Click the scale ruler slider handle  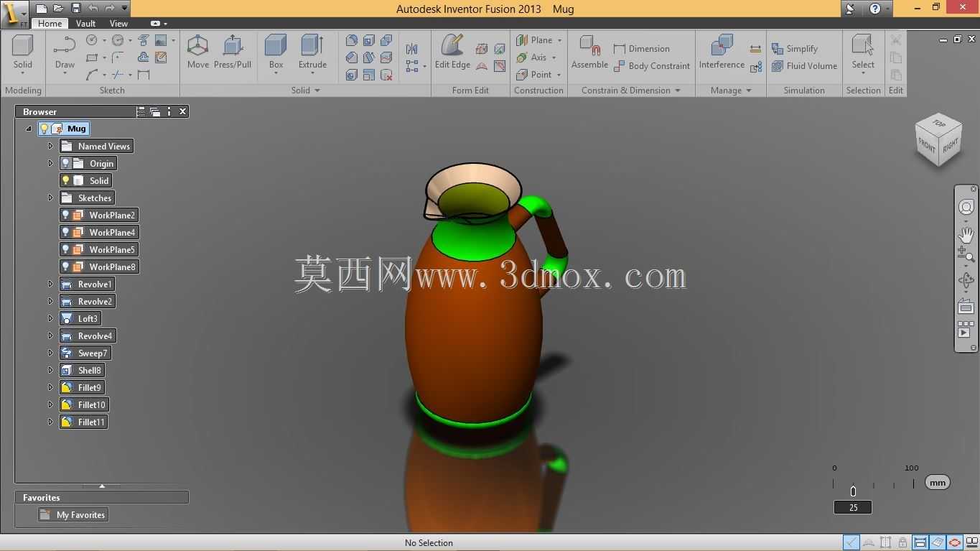(853, 491)
